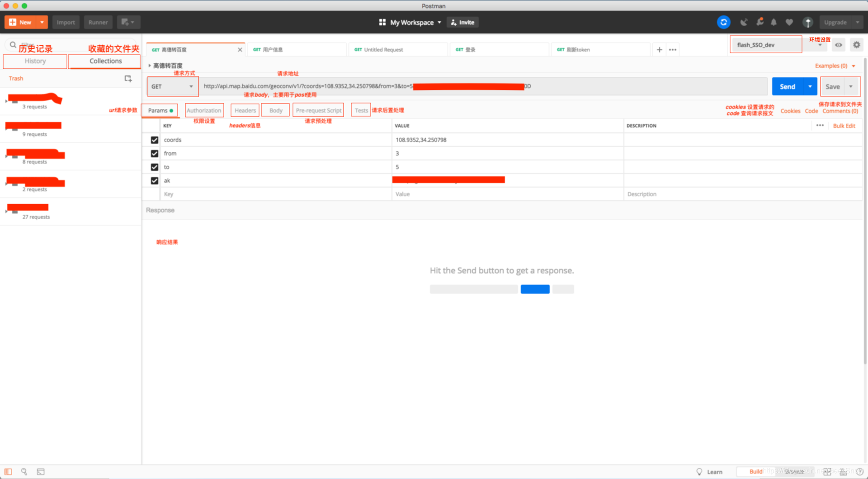
Task: Toggle environment quick look eye icon
Action: [x=839, y=45]
